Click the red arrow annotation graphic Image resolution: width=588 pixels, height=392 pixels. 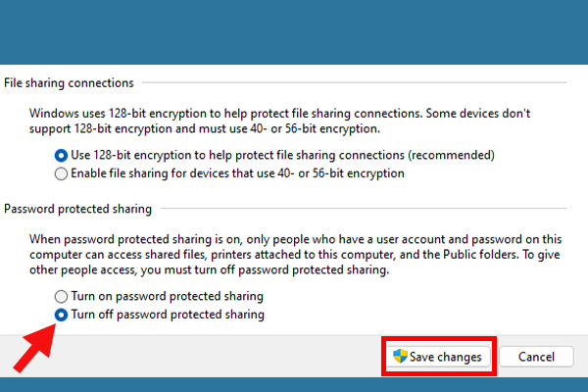point(34,348)
